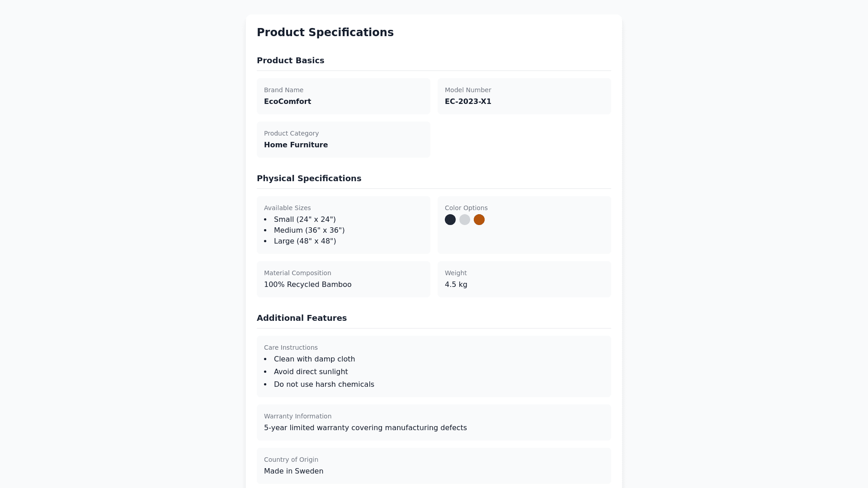This screenshot has height=488, width=868.
Task: Click the Small (24" x 24") size
Action: tap(305, 220)
